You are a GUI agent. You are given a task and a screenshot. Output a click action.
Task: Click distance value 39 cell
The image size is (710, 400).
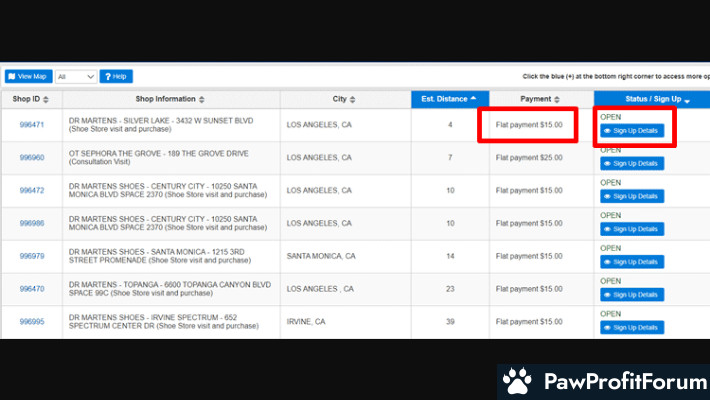click(x=450, y=322)
